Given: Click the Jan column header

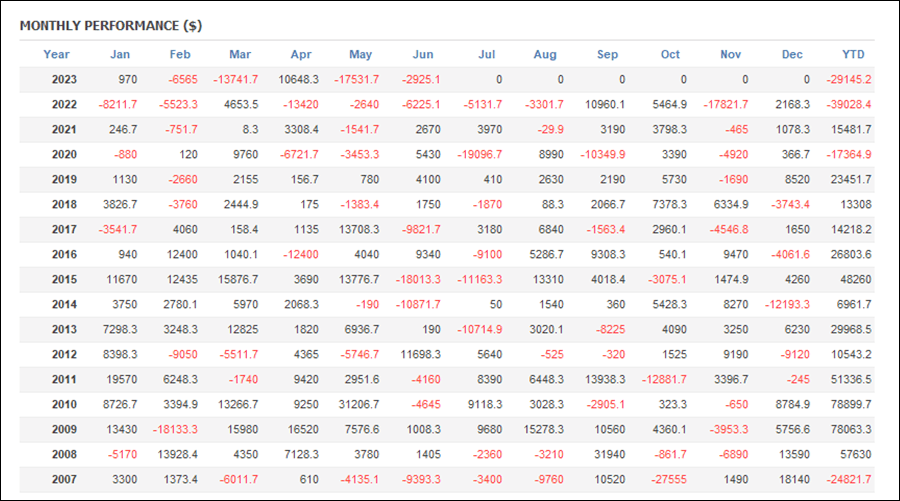Looking at the screenshot, I should coord(120,55).
